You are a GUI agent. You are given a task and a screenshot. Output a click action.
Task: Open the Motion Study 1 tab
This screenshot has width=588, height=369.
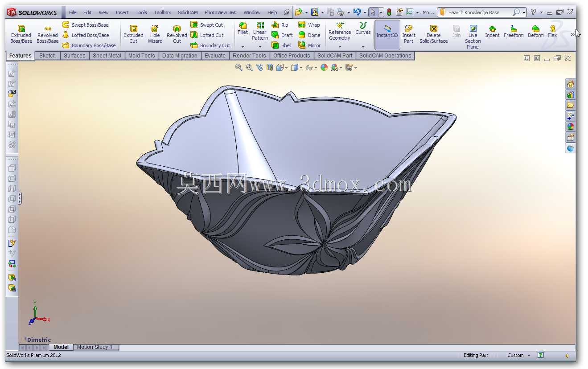(95, 347)
